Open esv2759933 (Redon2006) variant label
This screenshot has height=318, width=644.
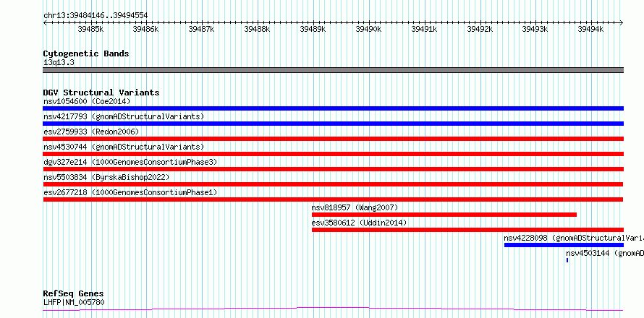coord(91,132)
